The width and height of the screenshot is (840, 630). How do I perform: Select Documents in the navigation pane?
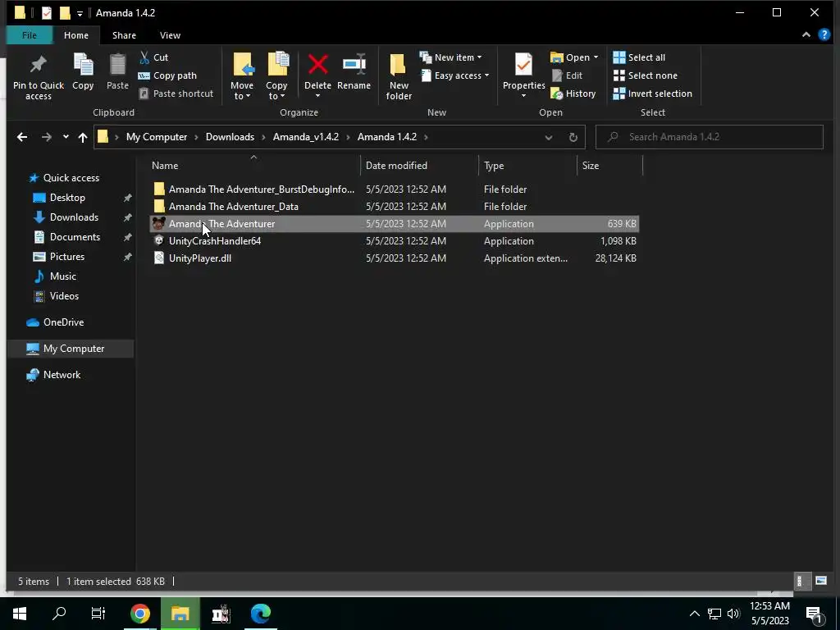[x=75, y=237]
